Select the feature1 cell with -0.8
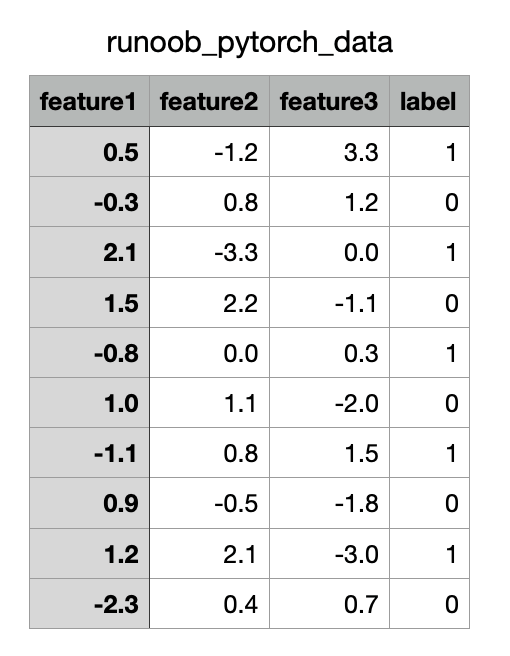The width and height of the screenshot is (510, 656). 90,353
